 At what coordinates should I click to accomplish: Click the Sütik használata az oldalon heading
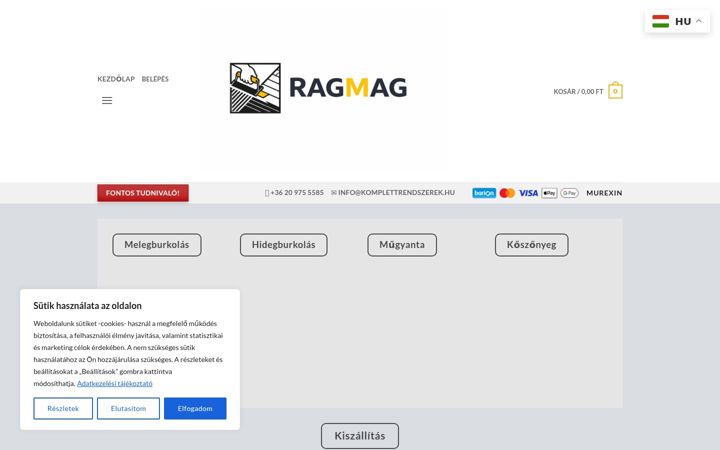coord(87,306)
